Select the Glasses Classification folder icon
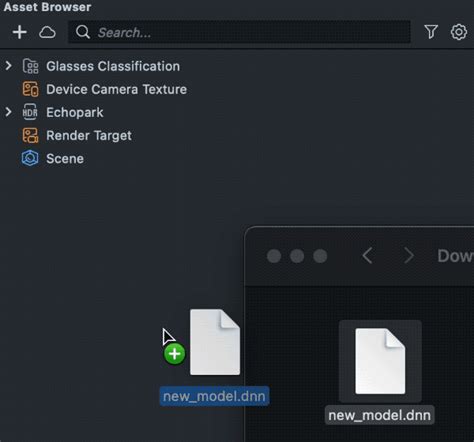474x442 pixels. click(x=30, y=66)
